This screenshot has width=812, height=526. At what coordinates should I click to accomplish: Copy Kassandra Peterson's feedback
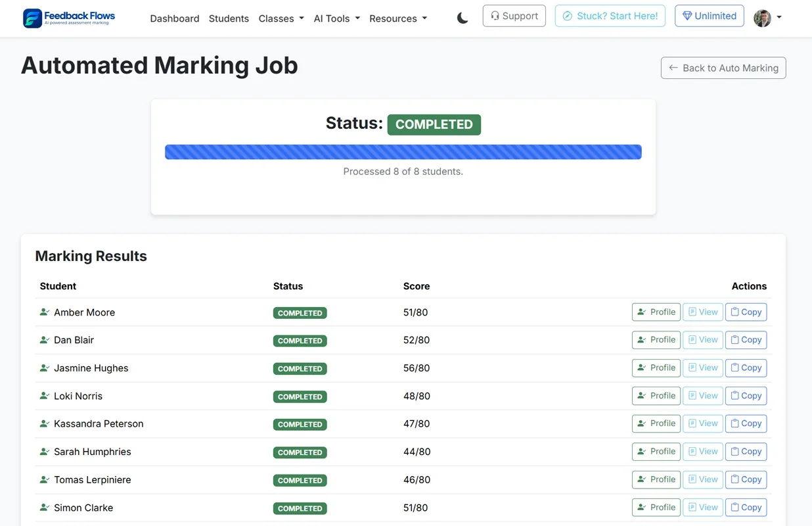pyautogui.click(x=746, y=423)
